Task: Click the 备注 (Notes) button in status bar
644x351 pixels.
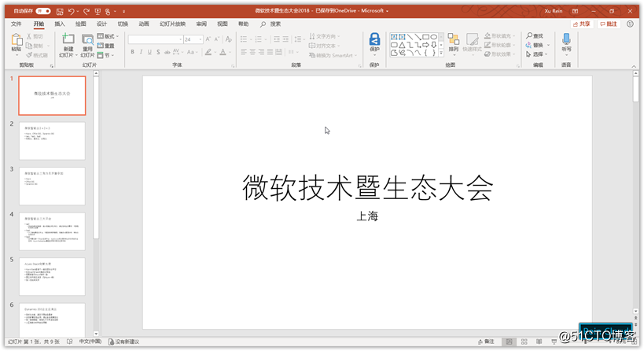Action: coord(486,342)
